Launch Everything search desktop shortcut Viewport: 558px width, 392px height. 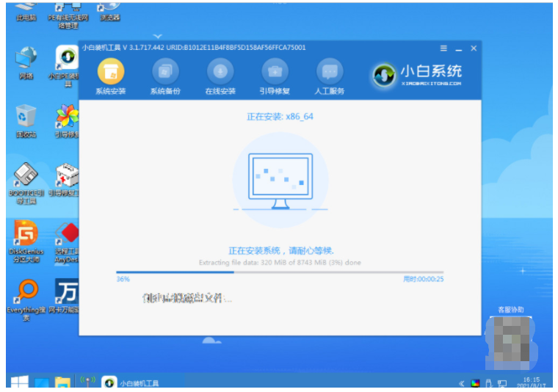coord(26,294)
